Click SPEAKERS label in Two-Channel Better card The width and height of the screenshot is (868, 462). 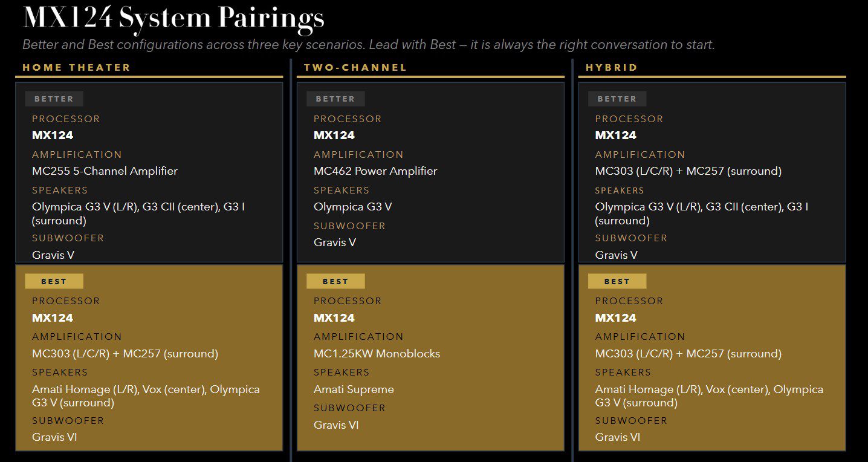[x=342, y=190]
